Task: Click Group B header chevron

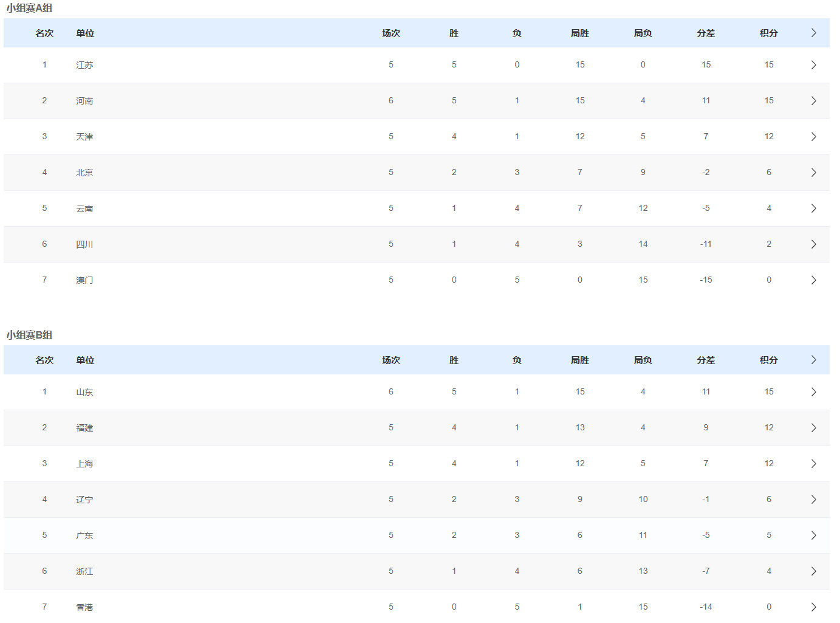Action: click(x=813, y=360)
